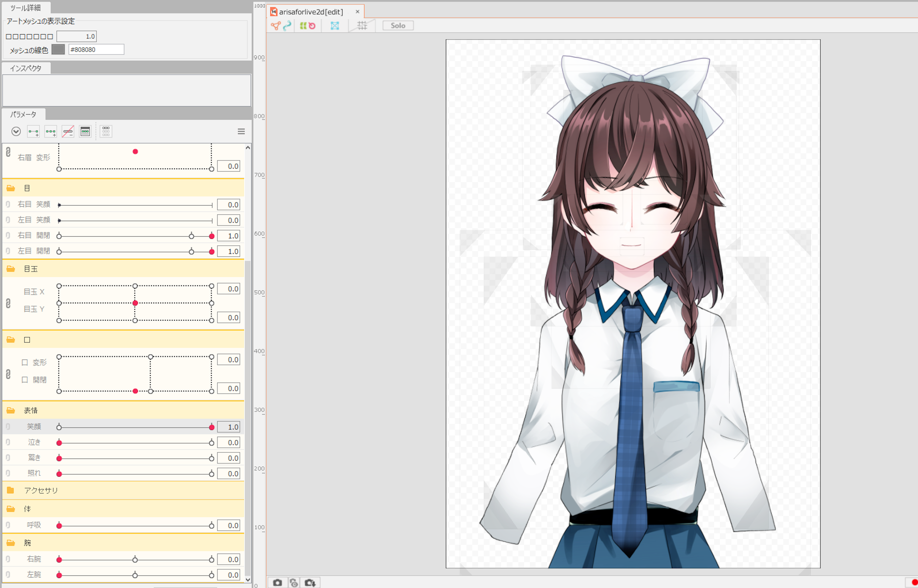This screenshot has height=588, width=918.
Task: Click the camera snapshot icon below canvas
Action: pos(278,583)
